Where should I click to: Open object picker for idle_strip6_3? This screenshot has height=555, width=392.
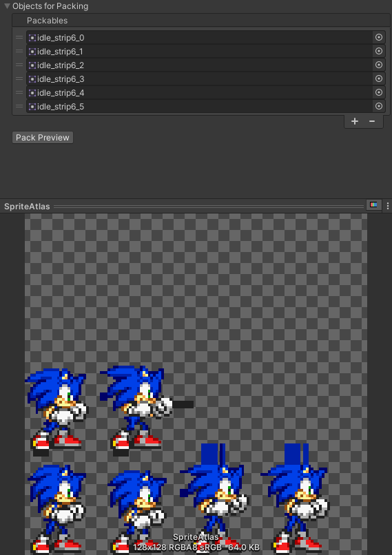click(x=378, y=78)
